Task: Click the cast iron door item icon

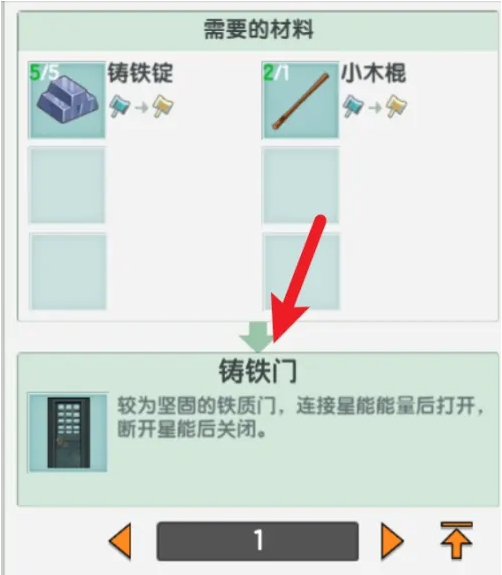Action: (x=68, y=432)
